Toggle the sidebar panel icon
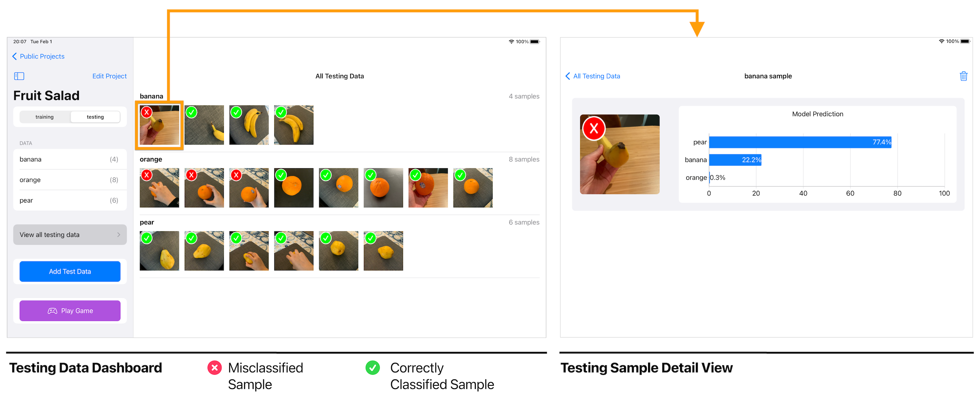 click(19, 76)
